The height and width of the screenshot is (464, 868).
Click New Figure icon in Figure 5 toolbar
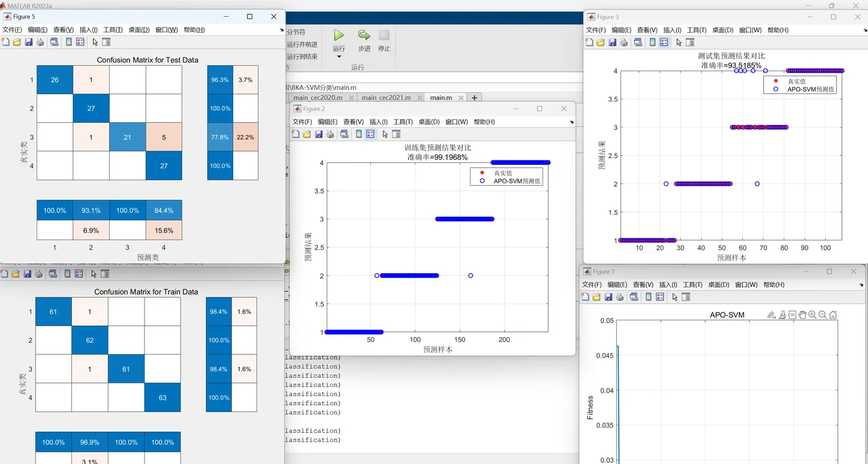pos(6,42)
